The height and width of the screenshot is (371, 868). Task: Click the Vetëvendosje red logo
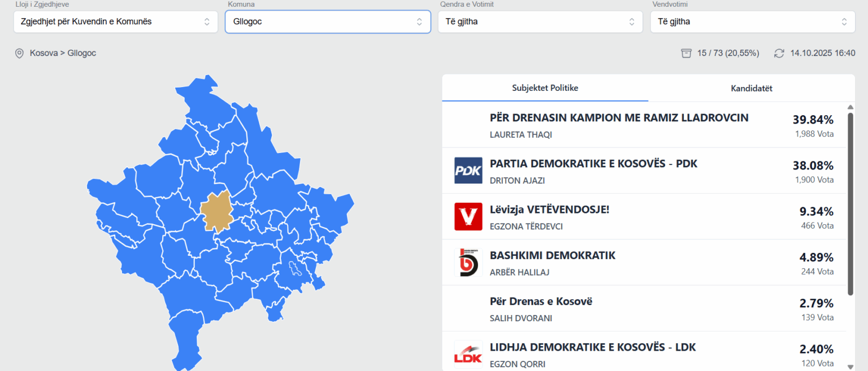[x=468, y=216]
